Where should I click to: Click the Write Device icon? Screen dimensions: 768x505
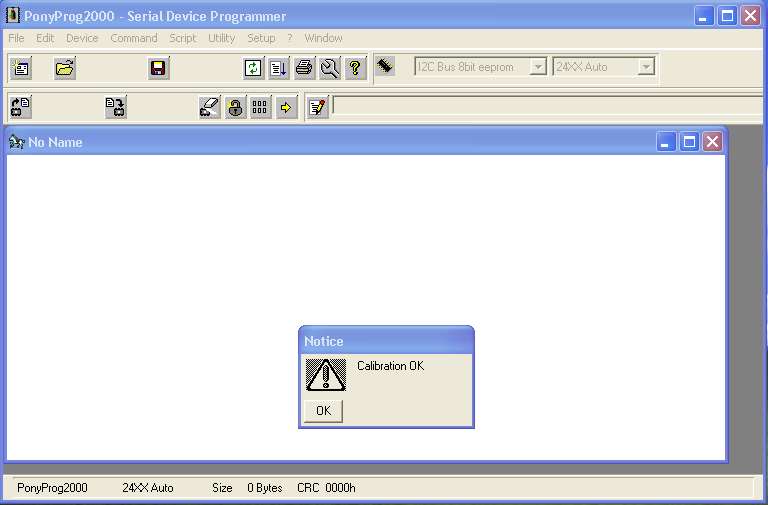point(115,106)
